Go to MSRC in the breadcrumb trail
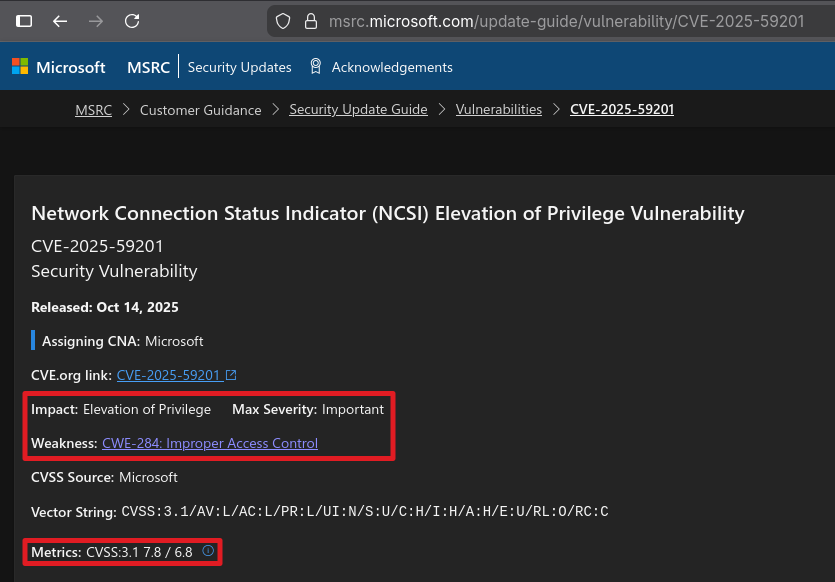The width and height of the screenshot is (835, 582). (x=93, y=110)
